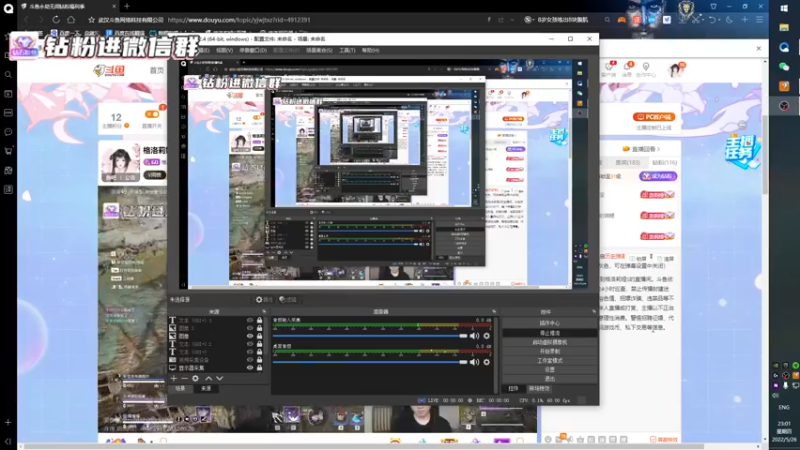Unlock the 文本 (GDI+) 3 source

click(x=259, y=320)
